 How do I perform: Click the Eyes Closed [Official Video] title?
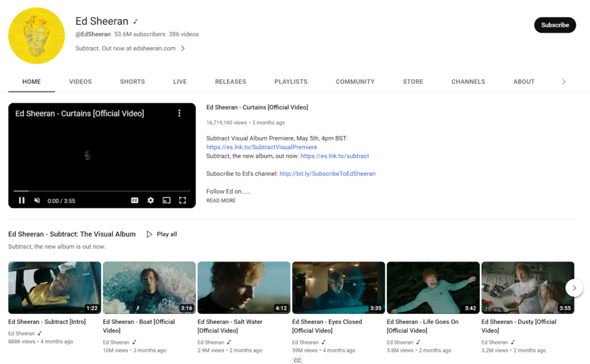[327, 326]
